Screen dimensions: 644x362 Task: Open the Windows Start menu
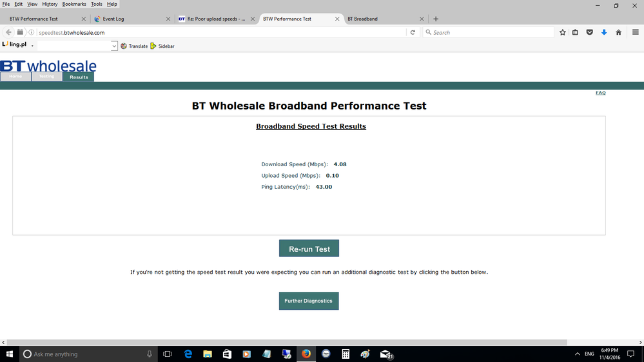pos(10,354)
